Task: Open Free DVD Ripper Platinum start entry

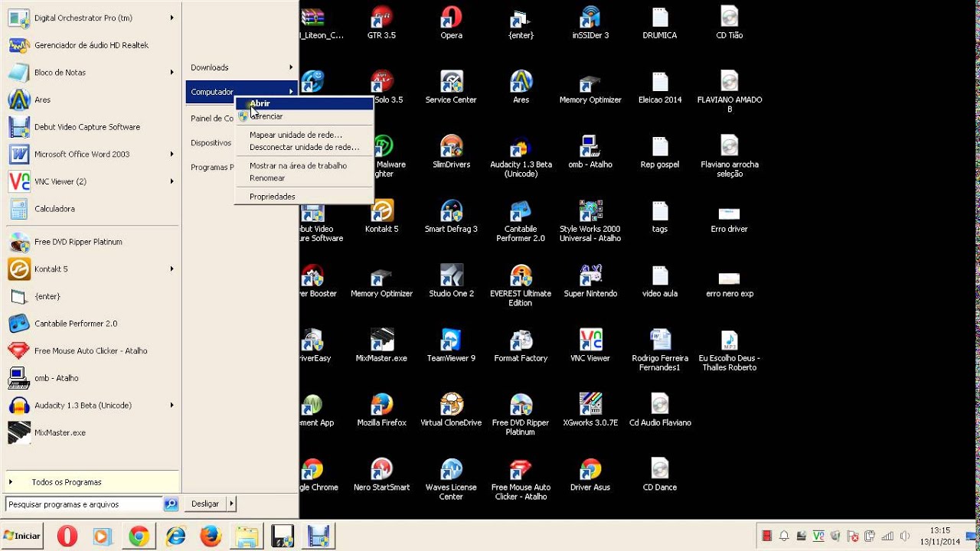Action: point(92,242)
